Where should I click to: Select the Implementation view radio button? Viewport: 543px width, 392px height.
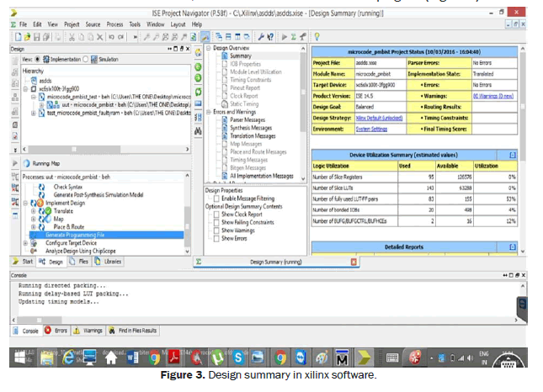(x=36, y=60)
